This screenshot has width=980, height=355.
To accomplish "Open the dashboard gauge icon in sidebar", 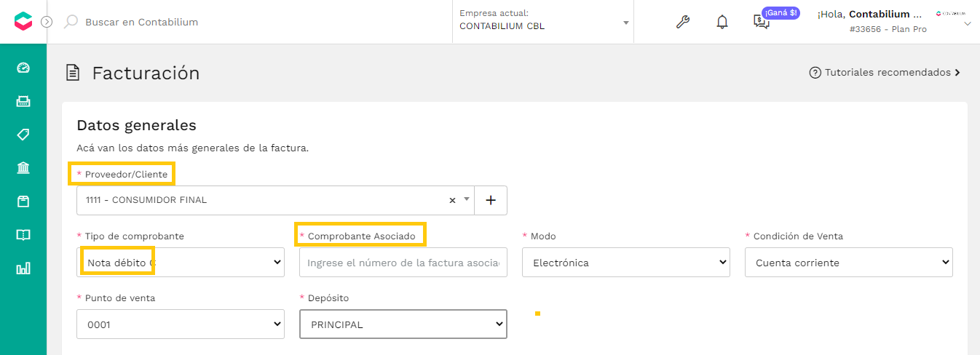I will (x=23, y=68).
